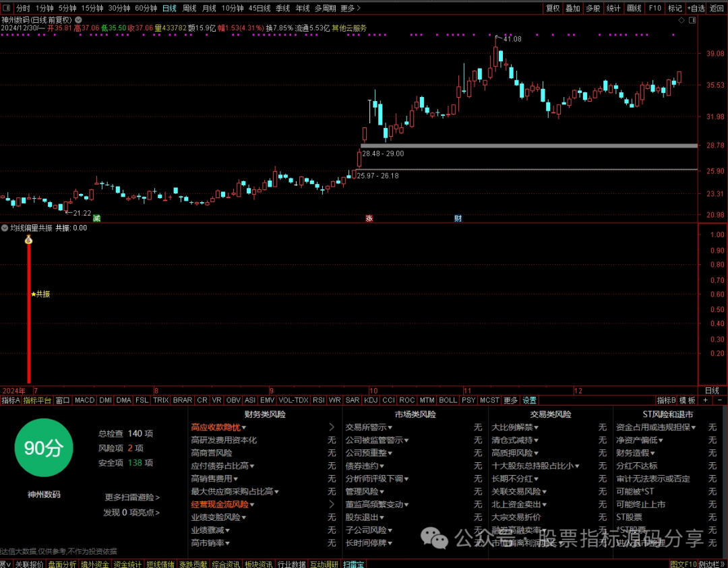Select BRAR indicator
728x568 pixels.
183,400
